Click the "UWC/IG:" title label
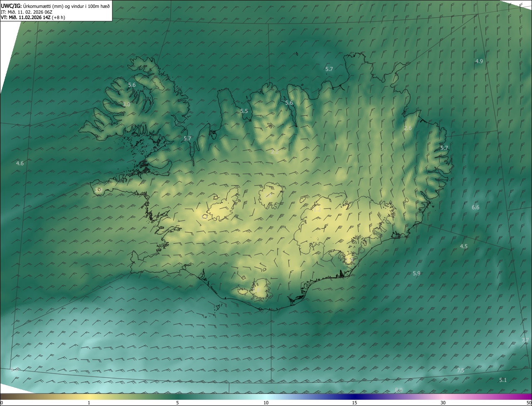The image size is (532, 406). pos(11,6)
